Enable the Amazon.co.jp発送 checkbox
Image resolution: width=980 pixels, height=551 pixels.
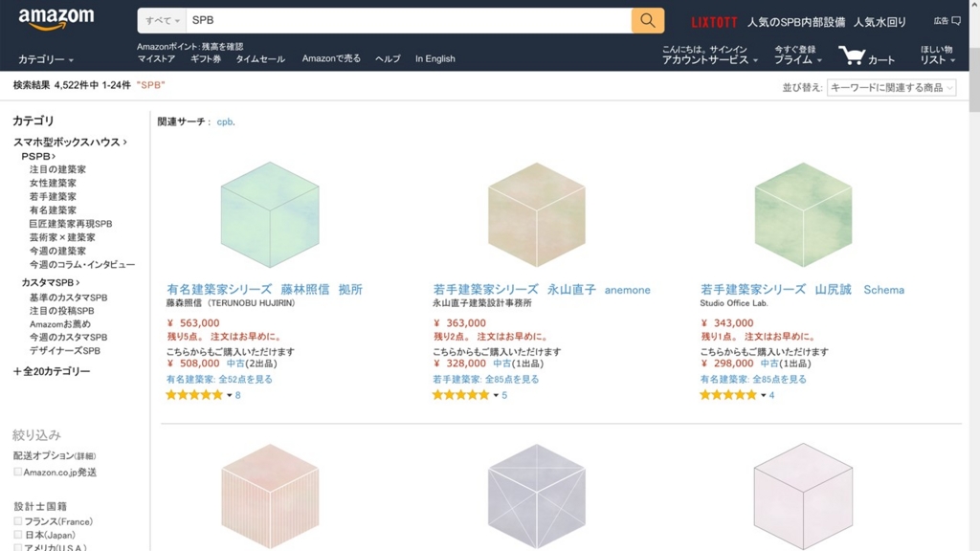pyautogui.click(x=17, y=472)
